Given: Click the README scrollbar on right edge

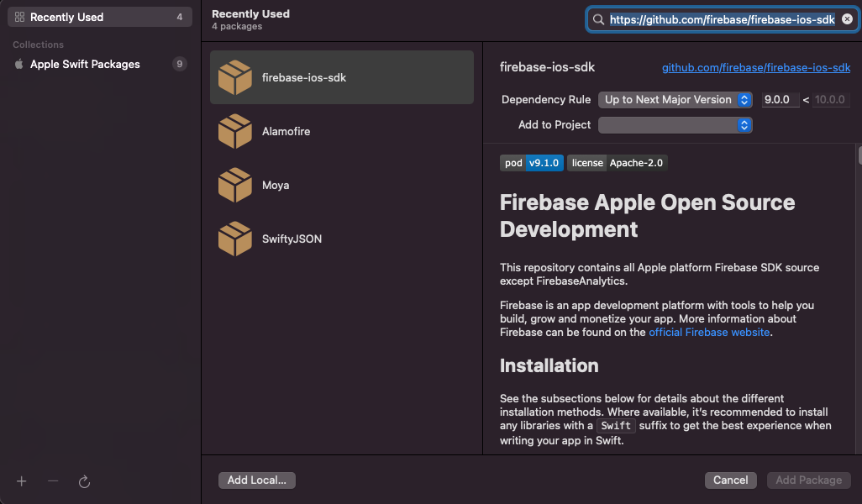Looking at the screenshot, I should pos(859,155).
